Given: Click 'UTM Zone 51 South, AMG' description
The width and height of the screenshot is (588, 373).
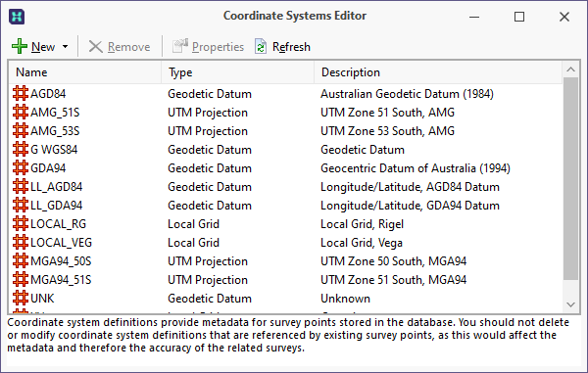Looking at the screenshot, I should [x=387, y=113].
